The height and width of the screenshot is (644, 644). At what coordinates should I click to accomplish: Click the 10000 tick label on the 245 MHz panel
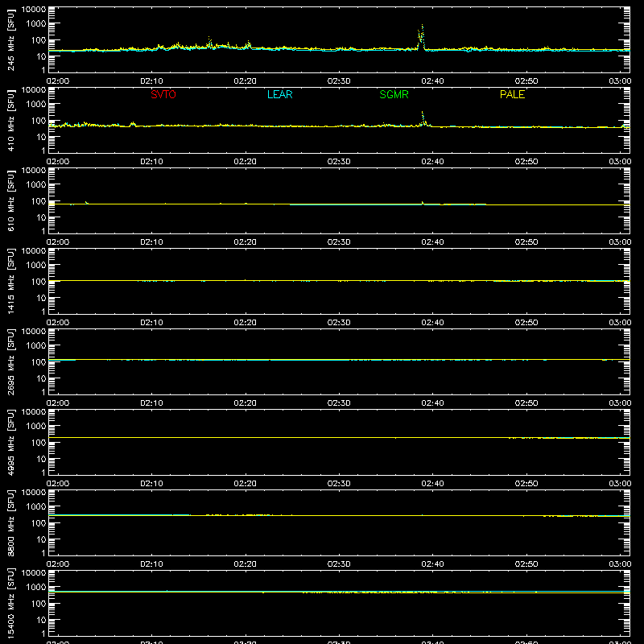point(34,9)
